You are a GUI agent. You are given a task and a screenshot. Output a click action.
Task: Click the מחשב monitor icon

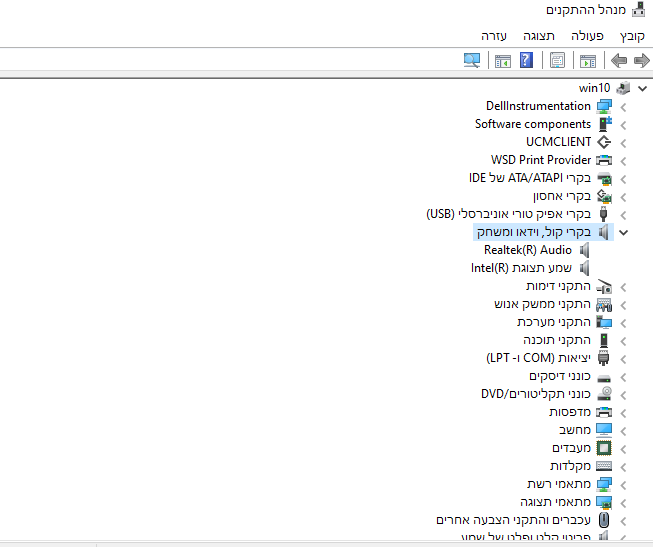(x=604, y=430)
